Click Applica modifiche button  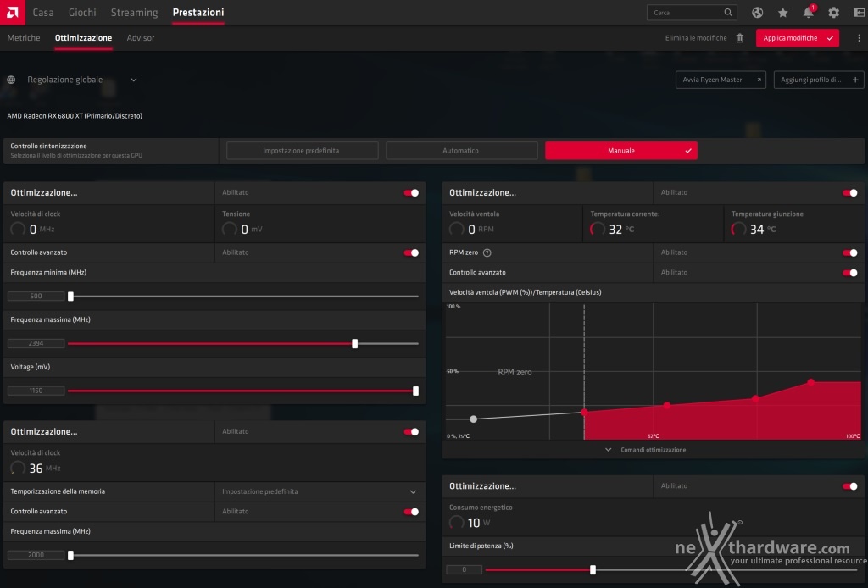[797, 38]
